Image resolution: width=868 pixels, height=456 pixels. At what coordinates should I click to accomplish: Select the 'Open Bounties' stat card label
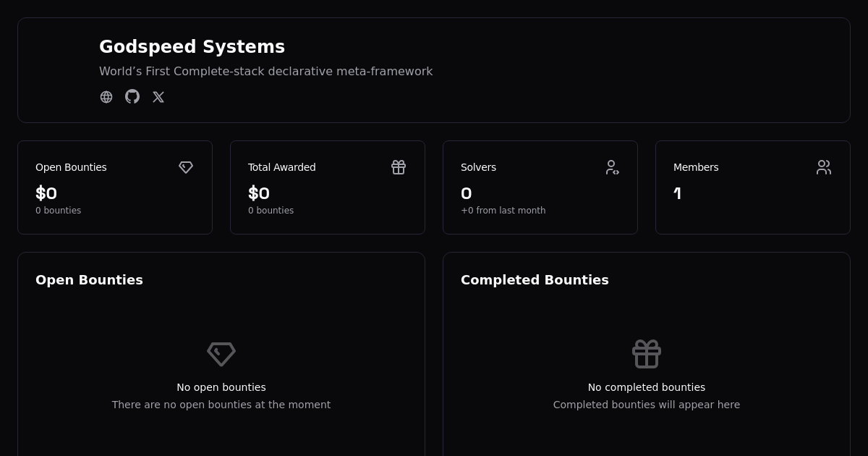(x=71, y=167)
